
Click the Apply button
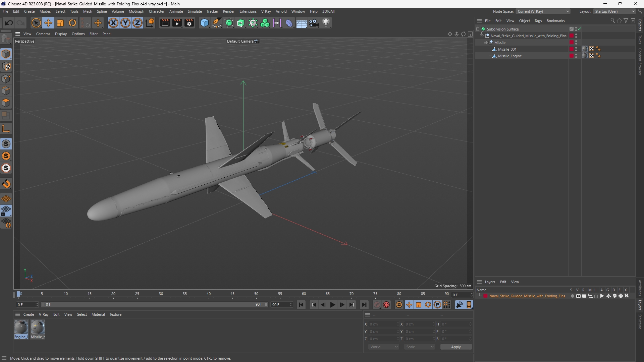click(456, 347)
